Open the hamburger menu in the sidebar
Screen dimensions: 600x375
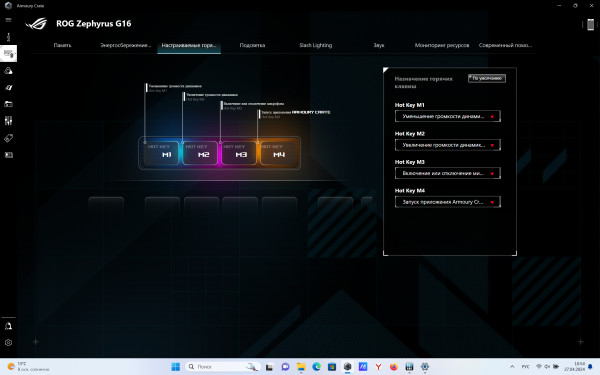8,20
